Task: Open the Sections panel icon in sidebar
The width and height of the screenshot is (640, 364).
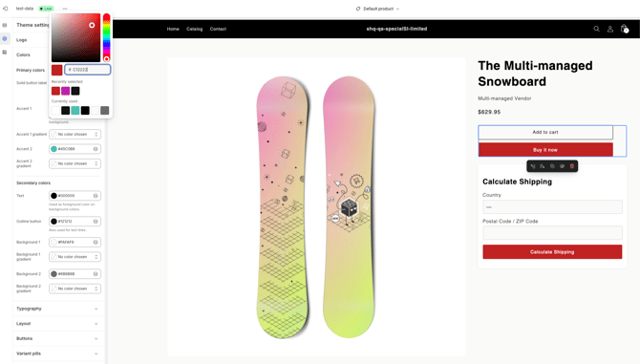Action: tap(5, 25)
